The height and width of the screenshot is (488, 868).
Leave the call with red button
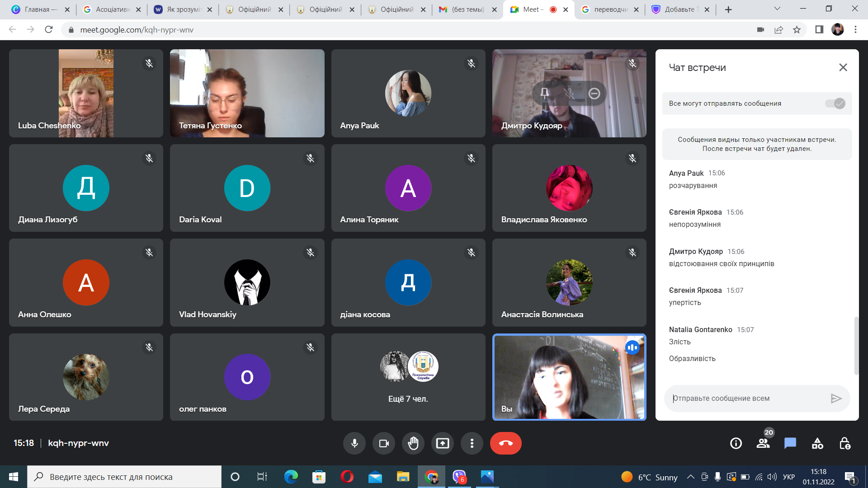[x=505, y=443]
